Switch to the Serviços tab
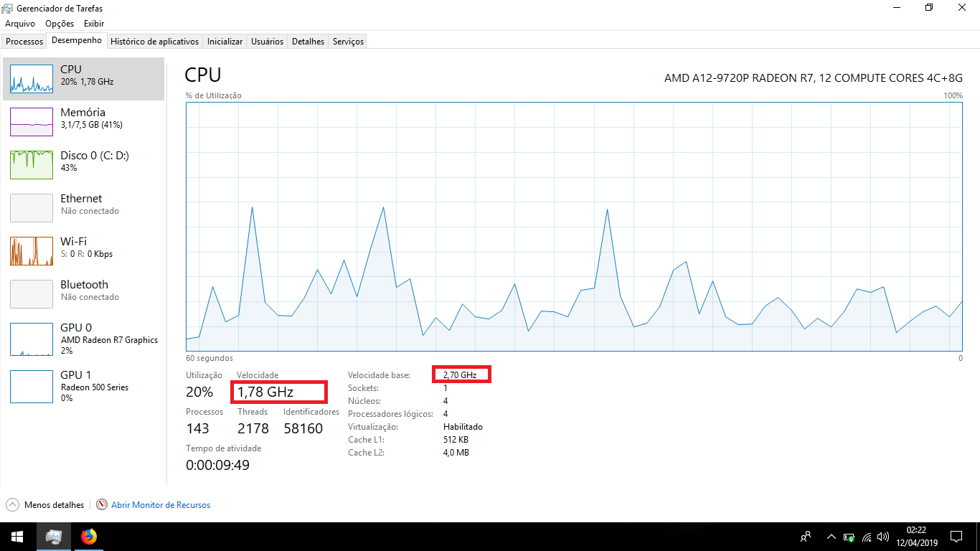The height and width of the screenshot is (551, 980). click(x=348, y=42)
